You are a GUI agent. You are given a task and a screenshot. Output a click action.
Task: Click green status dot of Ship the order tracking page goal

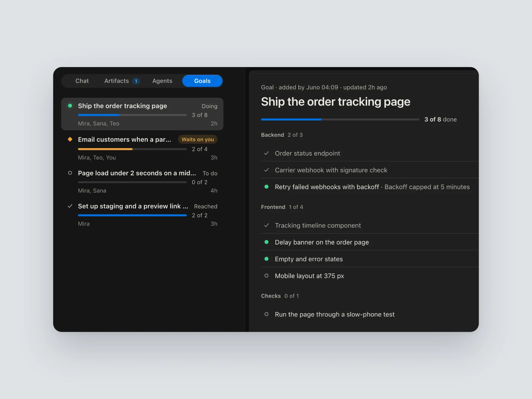(70, 106)
